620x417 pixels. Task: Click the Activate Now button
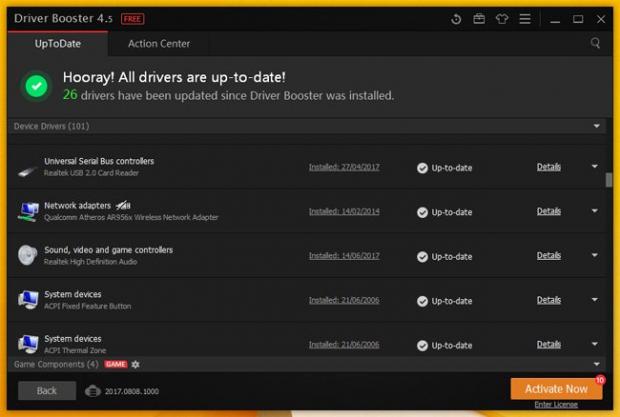[x=556, y=388]
